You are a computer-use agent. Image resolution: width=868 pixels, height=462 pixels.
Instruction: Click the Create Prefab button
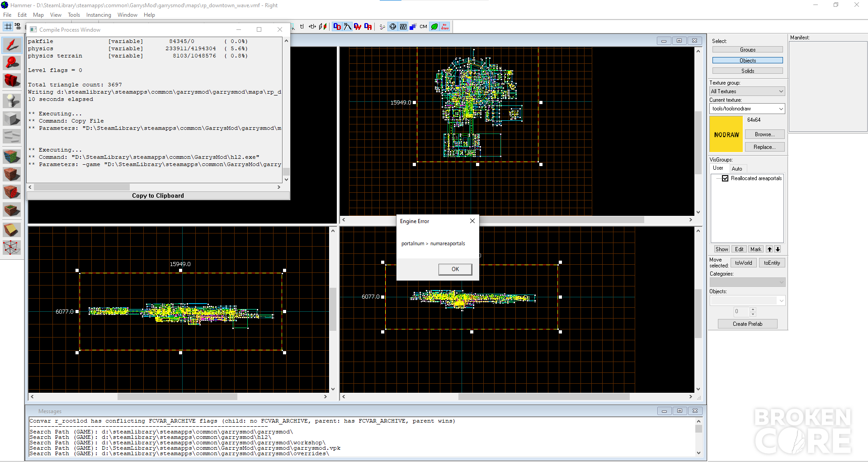(747, 324)
